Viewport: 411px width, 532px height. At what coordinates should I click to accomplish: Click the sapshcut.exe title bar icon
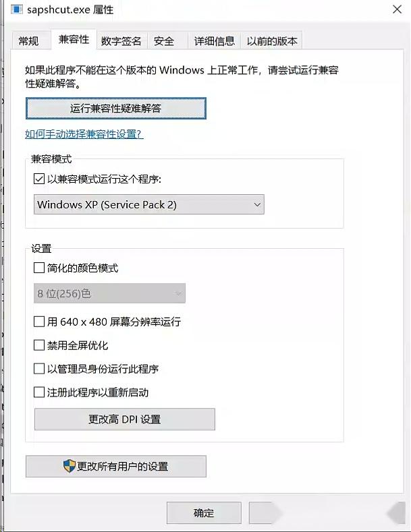[x=16, y=10]
